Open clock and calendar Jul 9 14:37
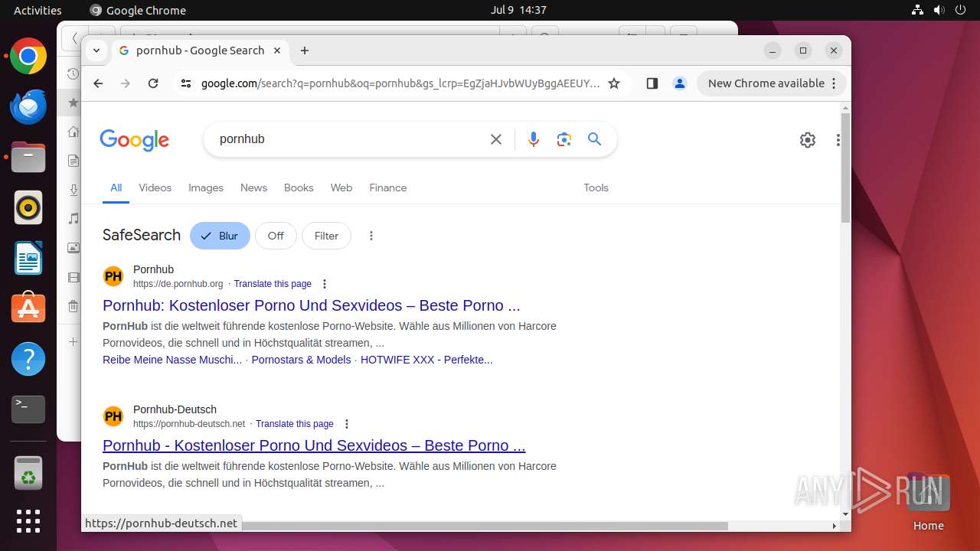 click(518, 10)
